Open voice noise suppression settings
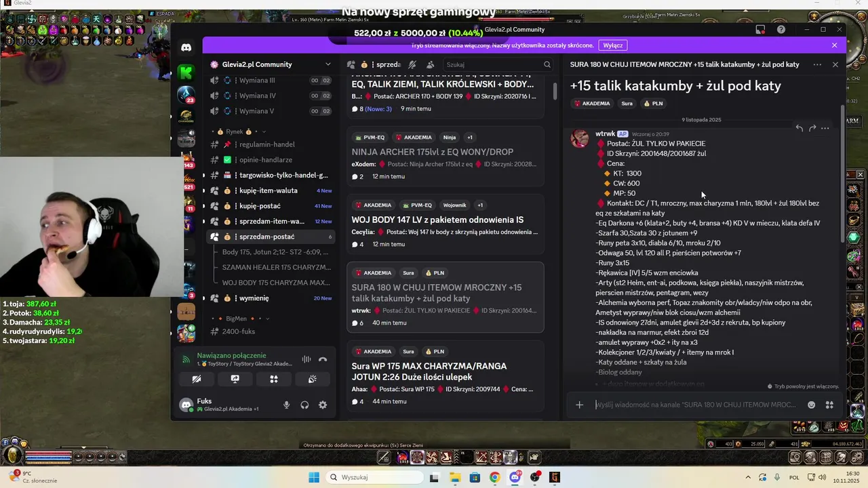868x488 pixels. click(x=306, y=359)
